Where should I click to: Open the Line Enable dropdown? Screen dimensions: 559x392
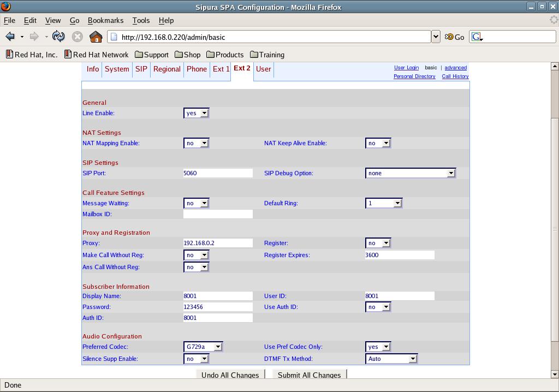pos(197,113)
